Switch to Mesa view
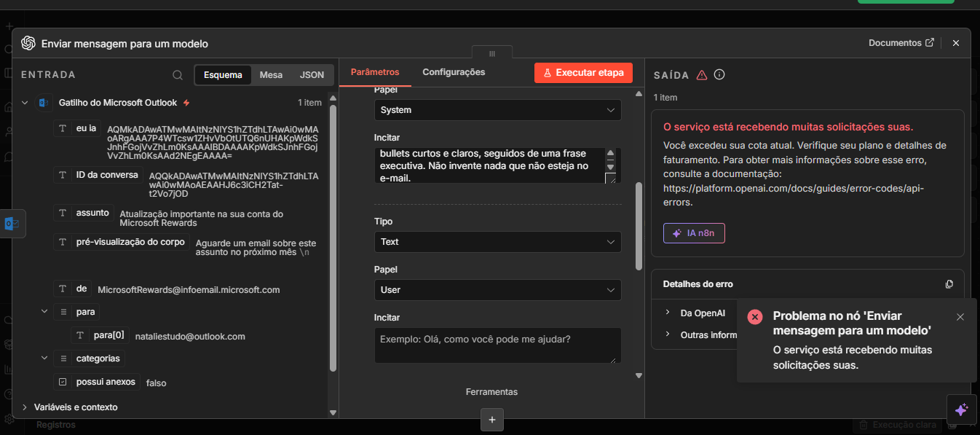980x435 pixels. pos(272,75)
